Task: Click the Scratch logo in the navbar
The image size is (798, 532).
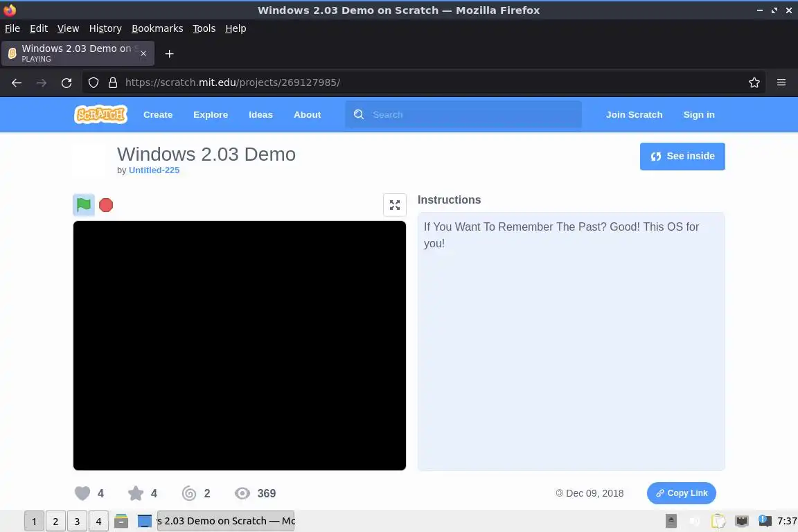Action: click(100, 114)
